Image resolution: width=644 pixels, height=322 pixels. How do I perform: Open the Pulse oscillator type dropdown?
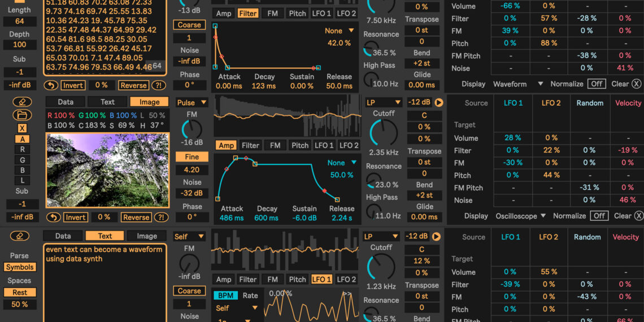192,103
